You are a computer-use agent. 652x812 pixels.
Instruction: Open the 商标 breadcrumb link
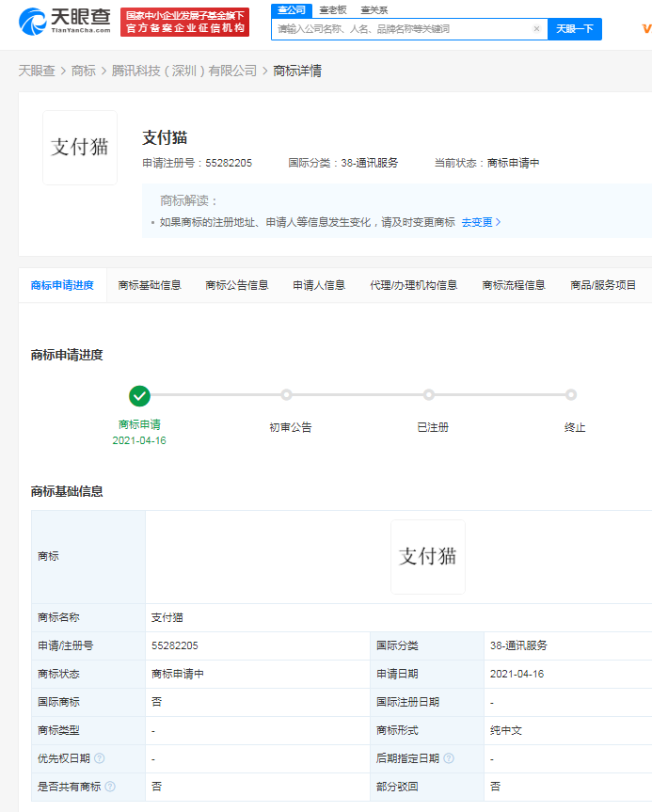coord(84,71)
